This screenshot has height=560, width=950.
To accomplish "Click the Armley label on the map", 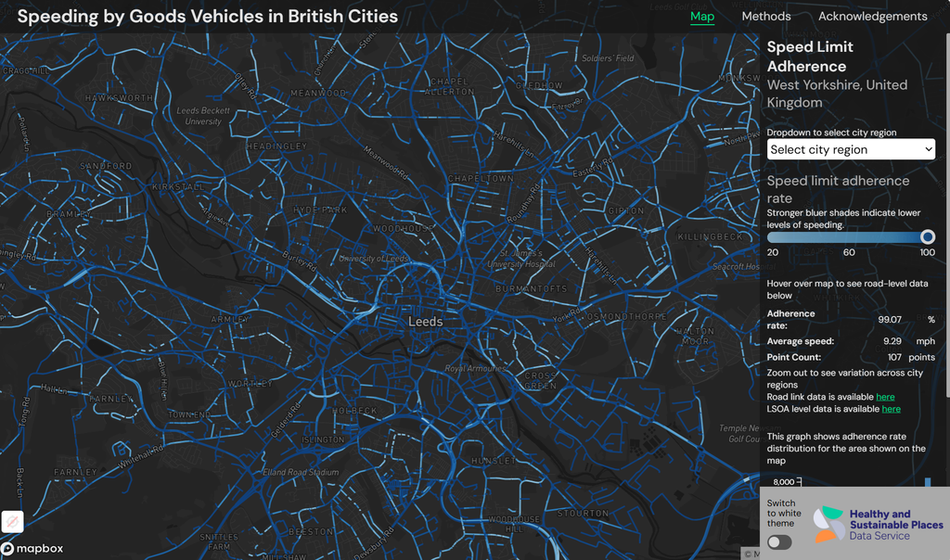I will tap(230, 319).
